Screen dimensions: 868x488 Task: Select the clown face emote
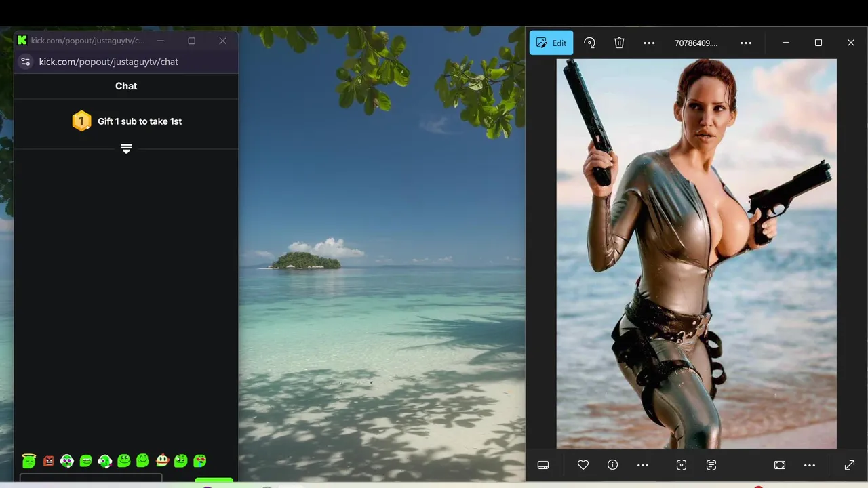click(162, 461)
